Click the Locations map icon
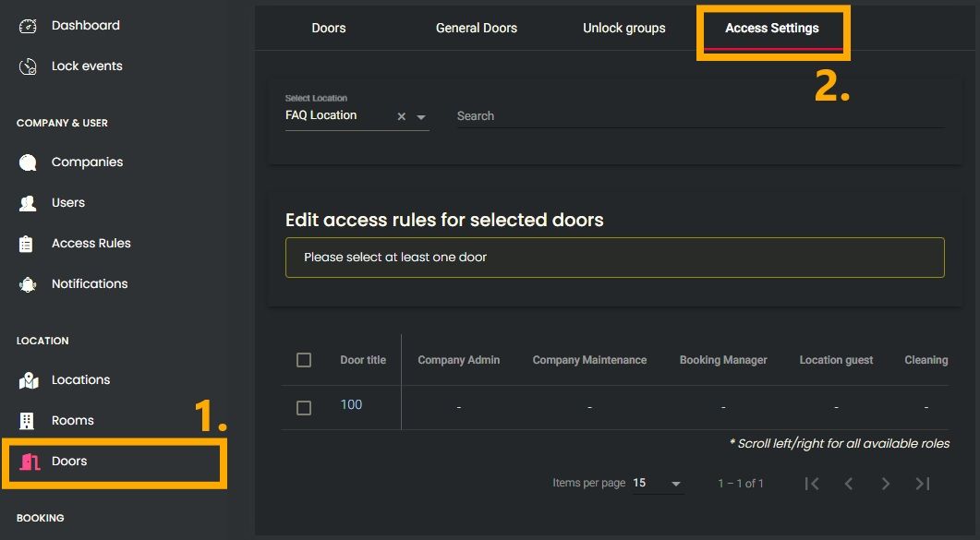Image resolution: width=980 pixels, height=540 pixels. click(x=28, y=380)
